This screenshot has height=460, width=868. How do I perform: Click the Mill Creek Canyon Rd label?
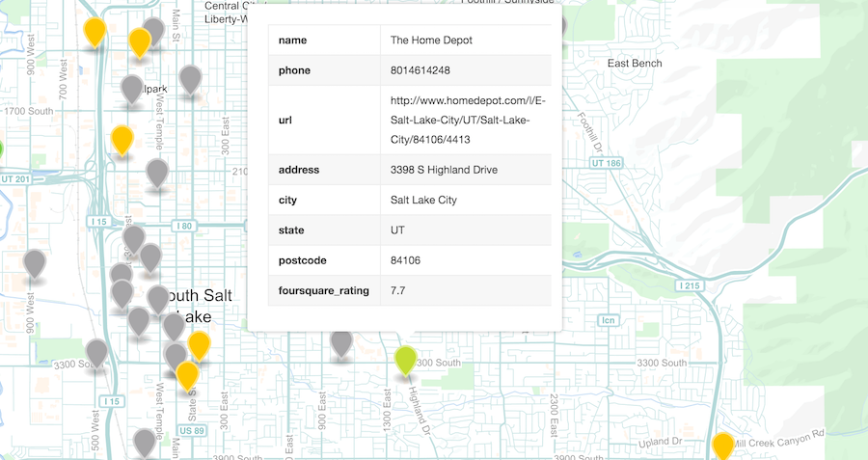pos(777,440)
